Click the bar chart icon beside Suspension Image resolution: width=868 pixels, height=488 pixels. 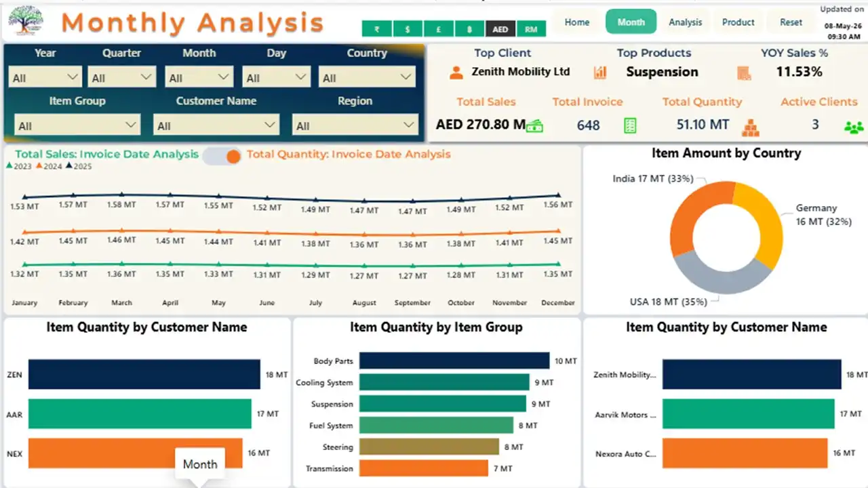(599, 73)
